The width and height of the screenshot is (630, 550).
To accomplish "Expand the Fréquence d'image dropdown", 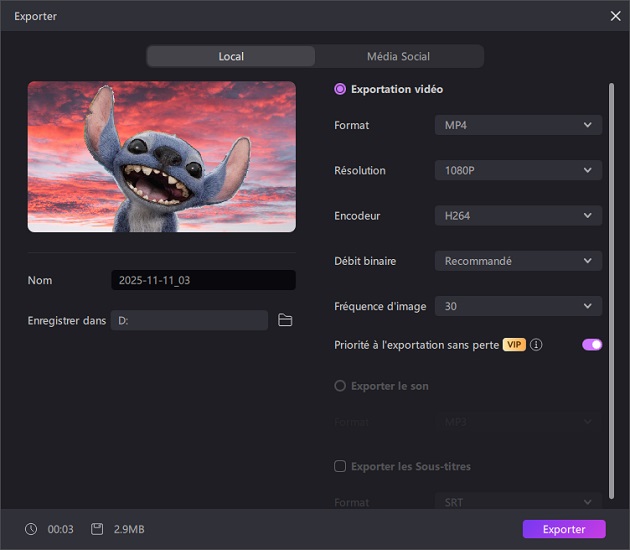I will pos(518,306).
